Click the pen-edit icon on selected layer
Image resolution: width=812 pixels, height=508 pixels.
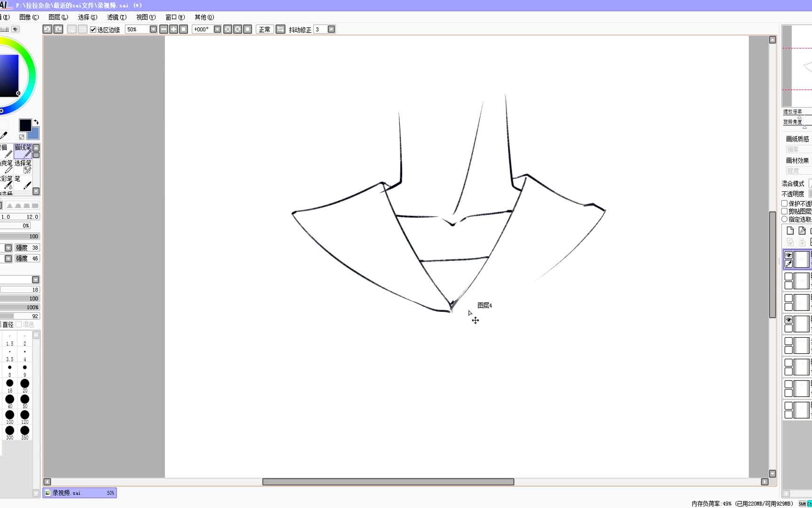tap(789, 264)
